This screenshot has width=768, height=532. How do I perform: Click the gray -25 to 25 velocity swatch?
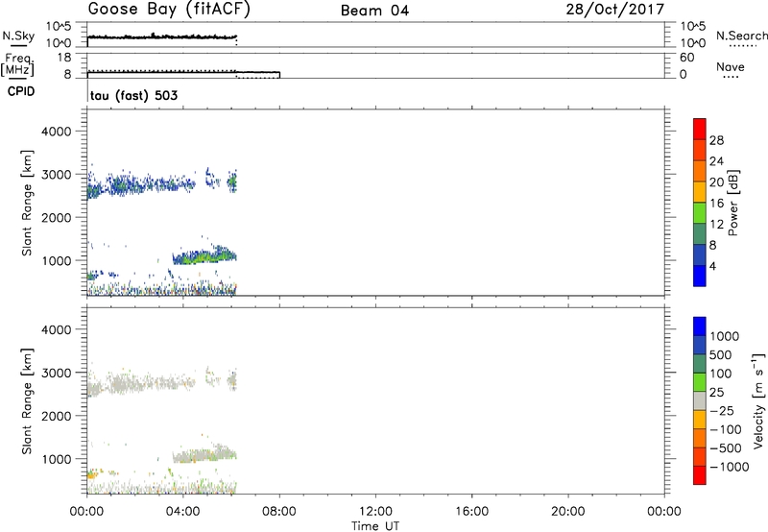click(x=700, y=400)
